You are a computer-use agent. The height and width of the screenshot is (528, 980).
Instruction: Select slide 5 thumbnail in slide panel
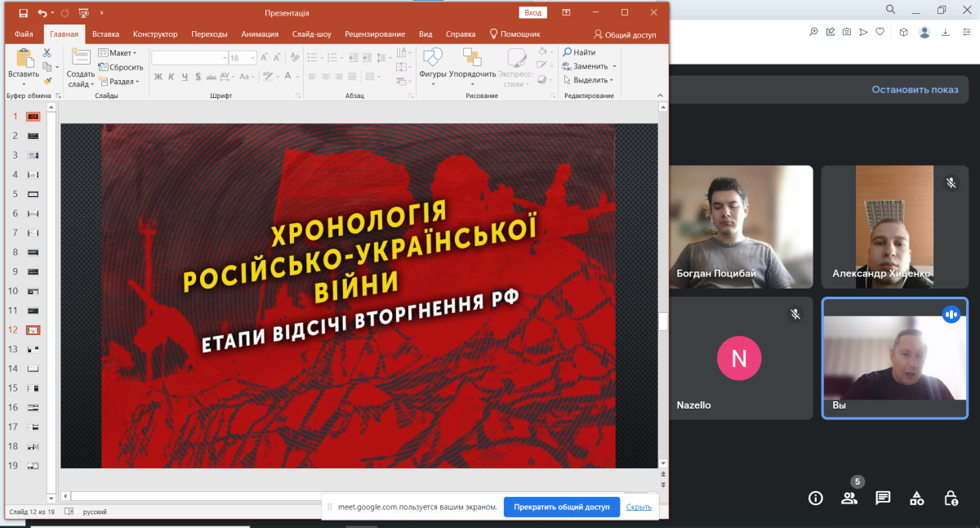33,195
